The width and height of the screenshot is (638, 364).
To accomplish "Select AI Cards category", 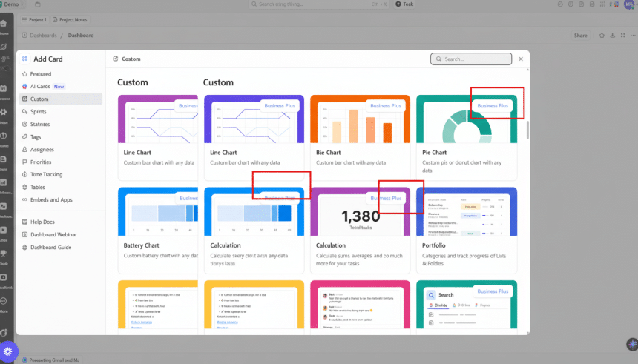I will (x=60, y=86).
